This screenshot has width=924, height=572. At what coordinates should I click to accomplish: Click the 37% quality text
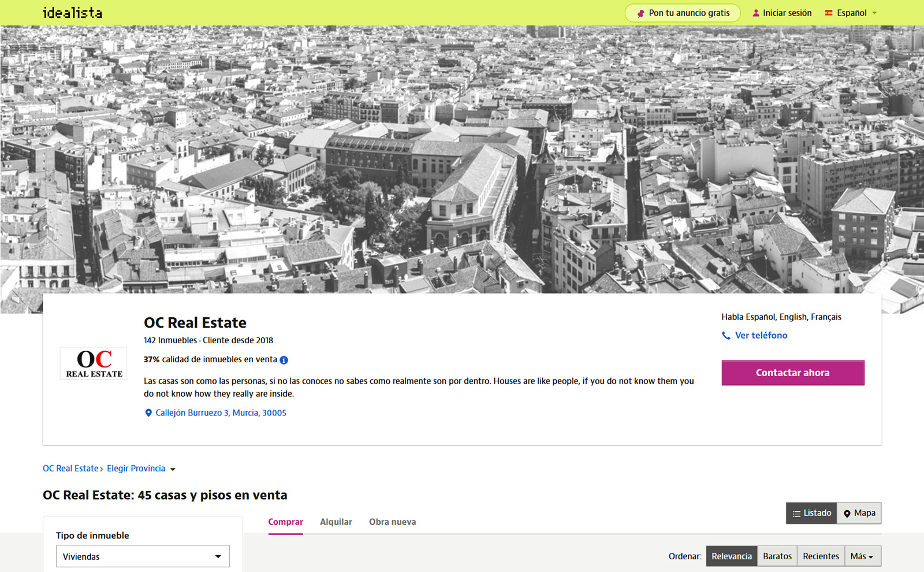pyautogui.click(x=210, y=359)
